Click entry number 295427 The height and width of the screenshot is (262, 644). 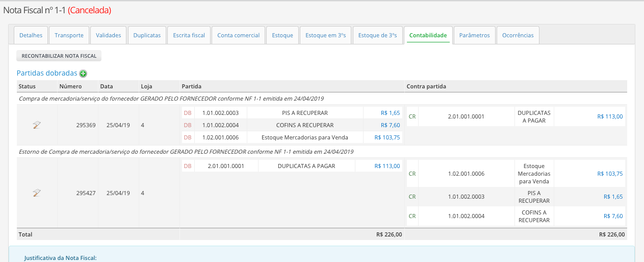(x=86, y=193)
